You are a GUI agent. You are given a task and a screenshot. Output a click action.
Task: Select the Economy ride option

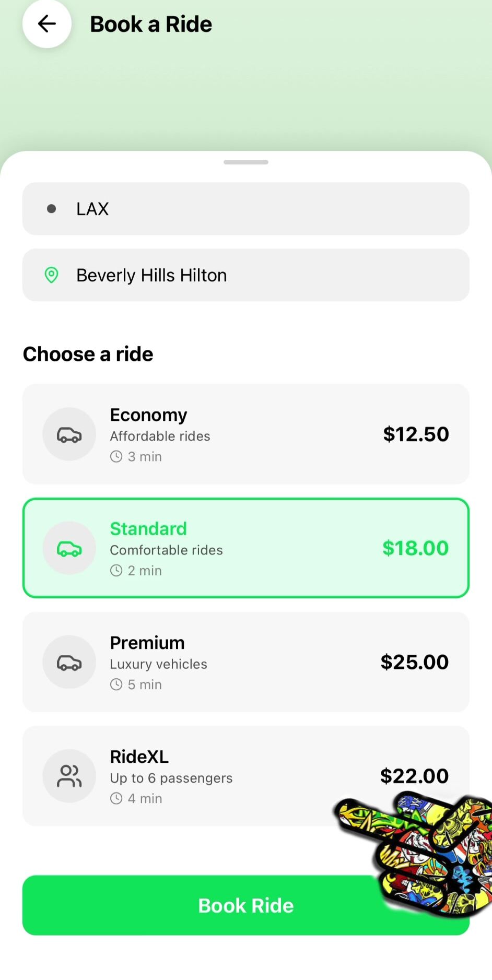point(245,434)
